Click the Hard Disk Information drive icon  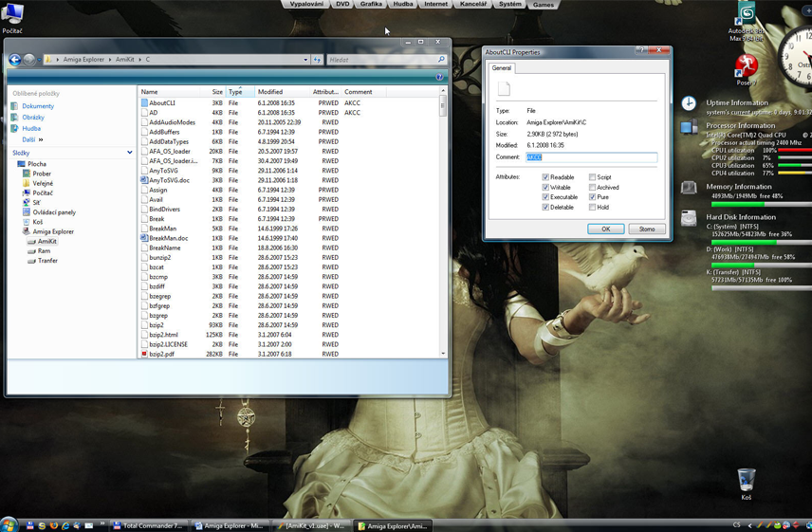click(x=689, y=218)
